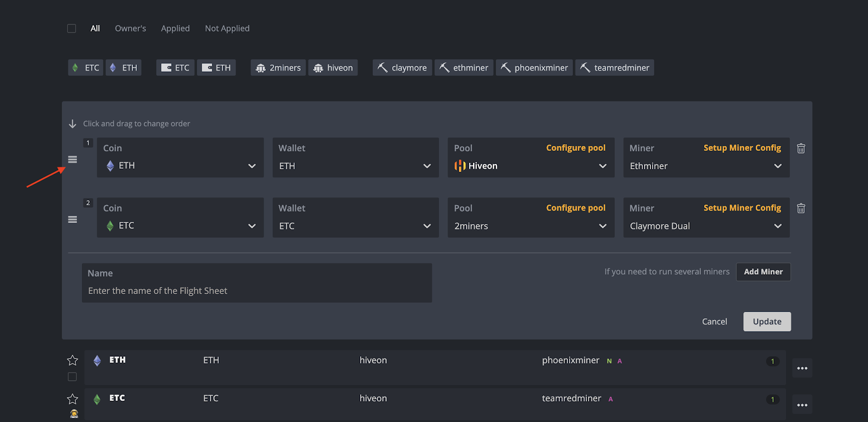Click hiveon pool text in ETH flight sheet row
This screenshot has height=422, width=868.
pyautogui.click(x=373, y=360)
